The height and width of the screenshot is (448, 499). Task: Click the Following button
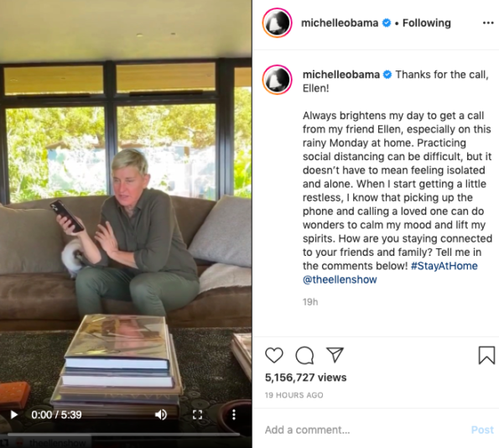point(426,23)
